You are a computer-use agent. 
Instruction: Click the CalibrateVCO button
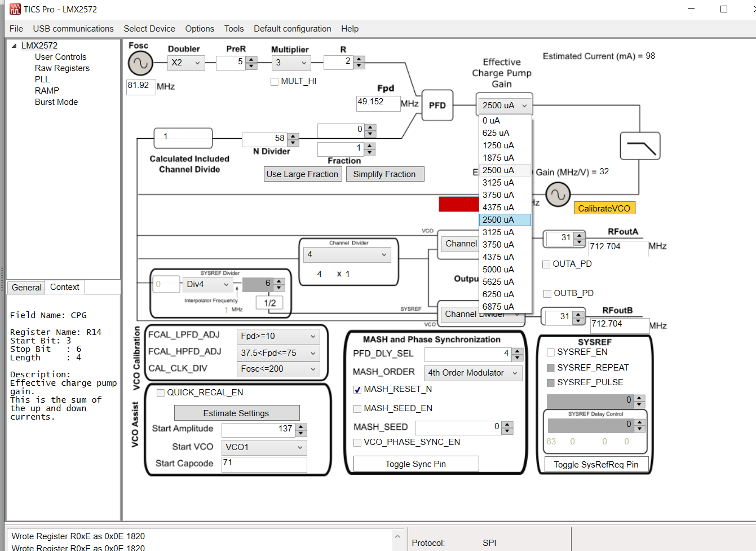click(x=604, y=209)
